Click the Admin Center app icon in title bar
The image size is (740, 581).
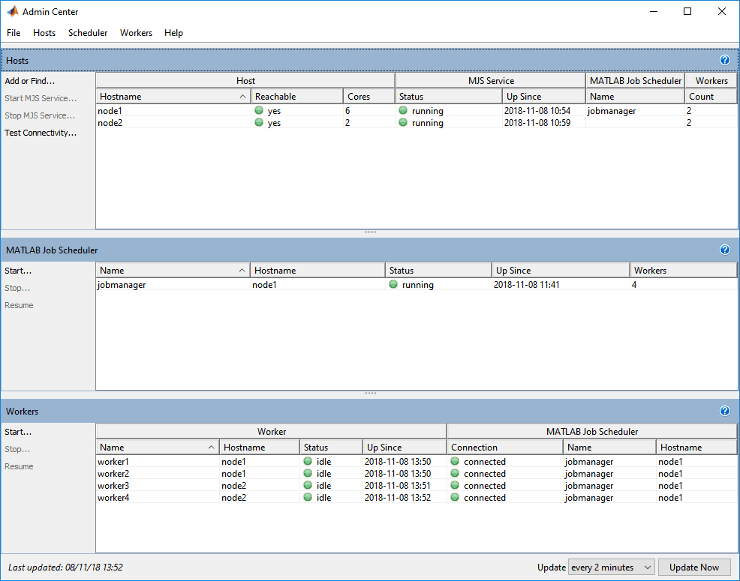coord(11,11)
